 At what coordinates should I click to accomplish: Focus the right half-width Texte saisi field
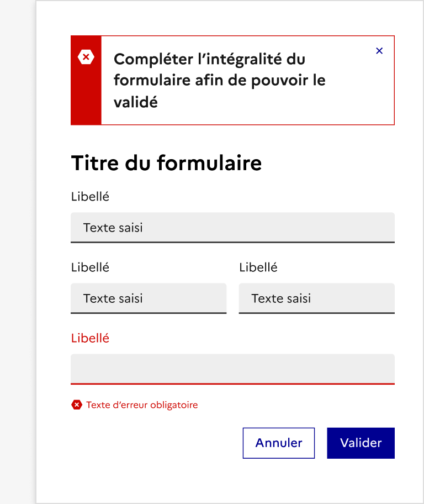(x=316, y=298)
